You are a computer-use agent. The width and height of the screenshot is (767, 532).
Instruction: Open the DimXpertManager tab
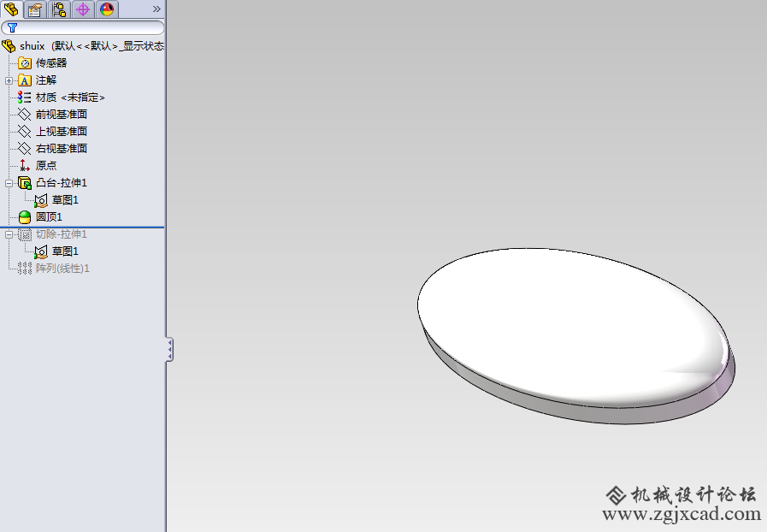pyautogui.click(x=83, y=9)
